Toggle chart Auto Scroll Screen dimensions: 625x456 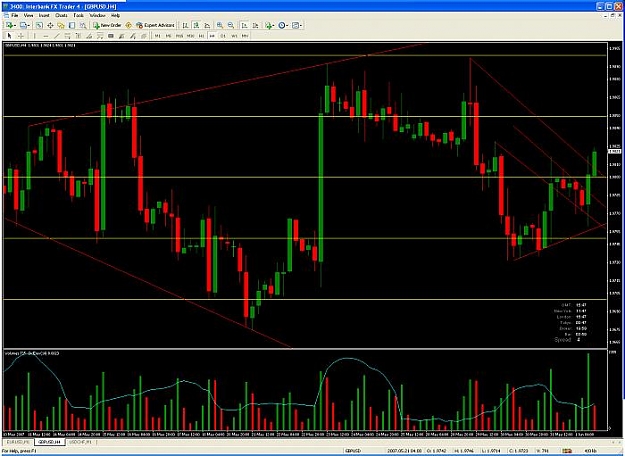click(x=244, y=25)
